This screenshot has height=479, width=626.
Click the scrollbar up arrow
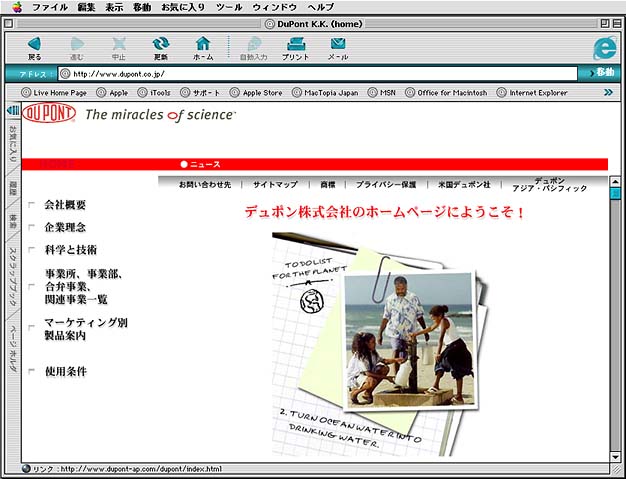coord(615,182)
